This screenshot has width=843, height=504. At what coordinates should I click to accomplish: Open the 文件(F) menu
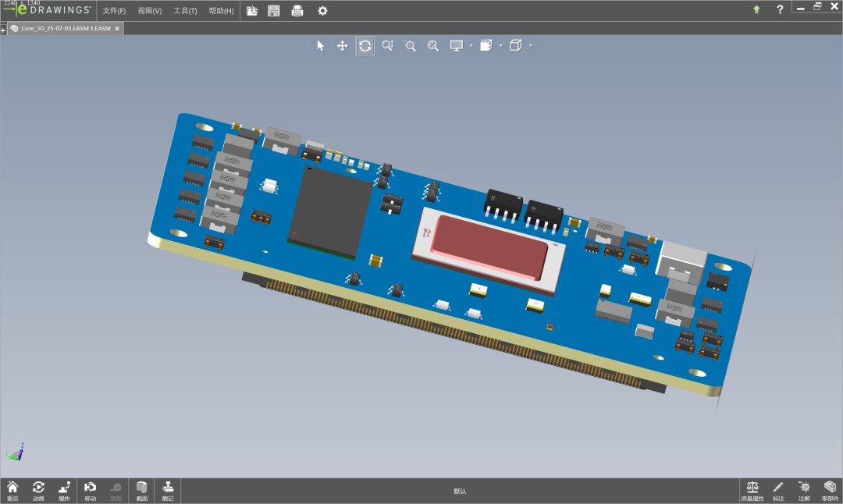tap(114, 11)
